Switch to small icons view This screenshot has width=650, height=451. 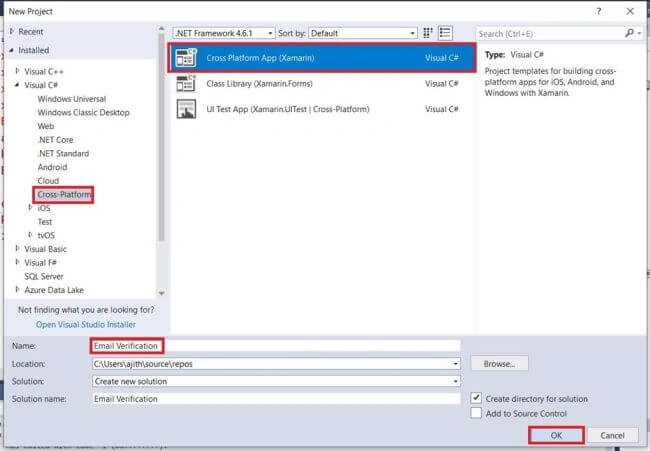(428, 33)
